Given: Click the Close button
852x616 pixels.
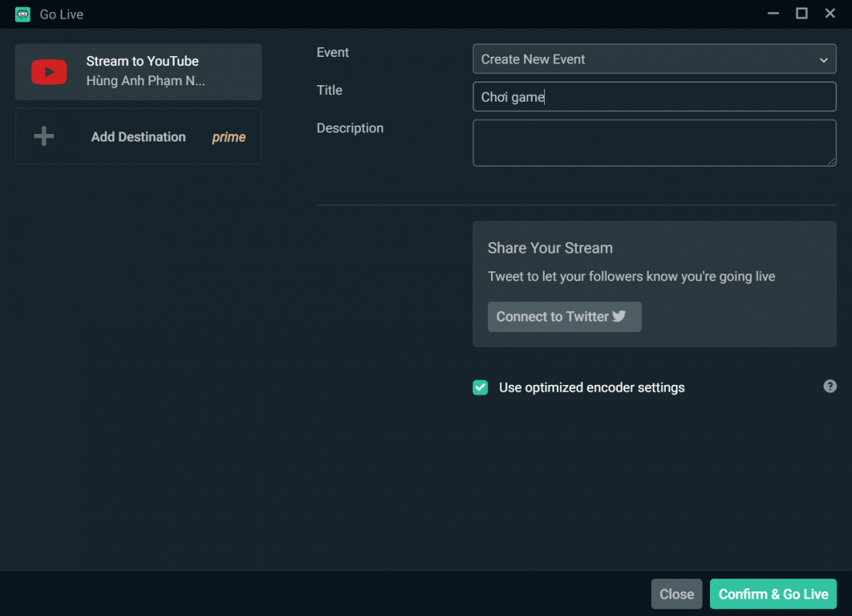Looking at the screenshot, I should point(676,594).
